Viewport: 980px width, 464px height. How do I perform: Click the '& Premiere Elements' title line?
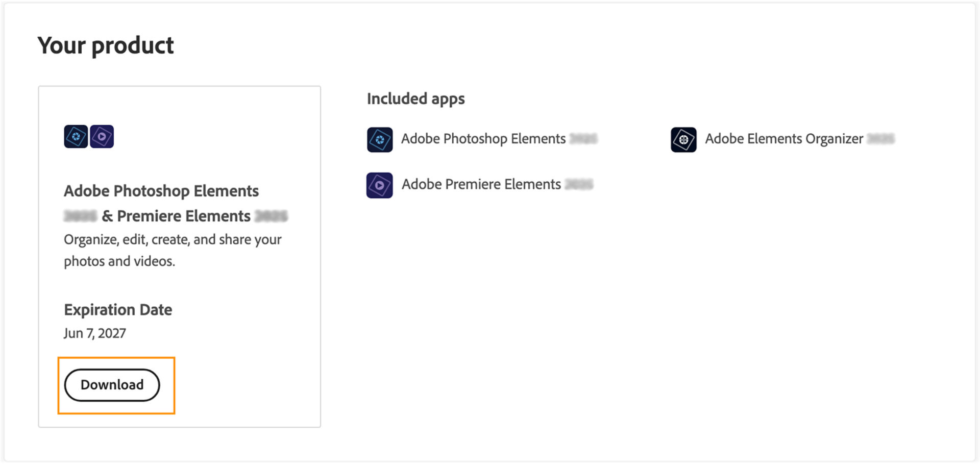(176, 216)
